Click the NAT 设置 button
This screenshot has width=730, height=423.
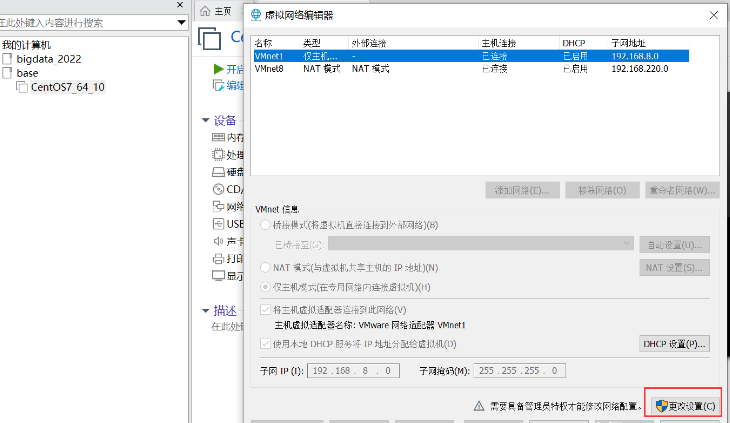tap(674, 268)
